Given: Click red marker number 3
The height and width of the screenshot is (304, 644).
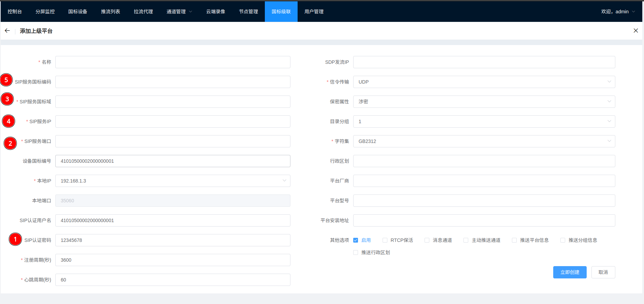Looking at the screenshot, I should point(7,99).
